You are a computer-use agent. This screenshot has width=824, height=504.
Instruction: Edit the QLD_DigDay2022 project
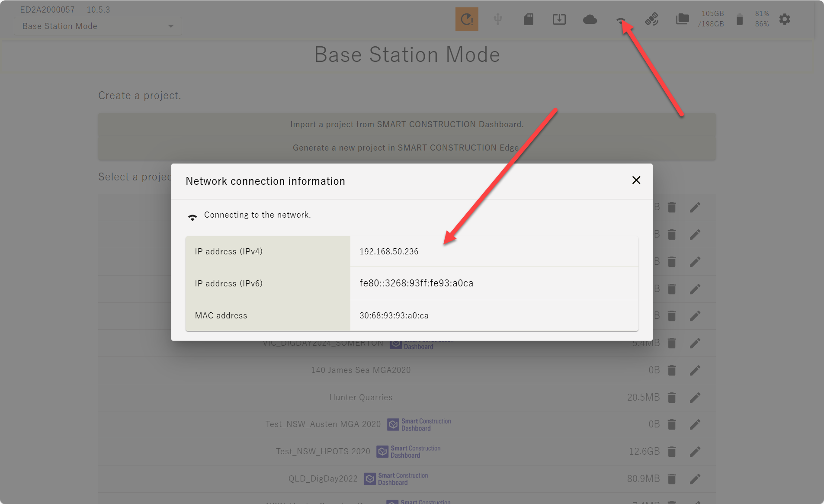[695, 479]
